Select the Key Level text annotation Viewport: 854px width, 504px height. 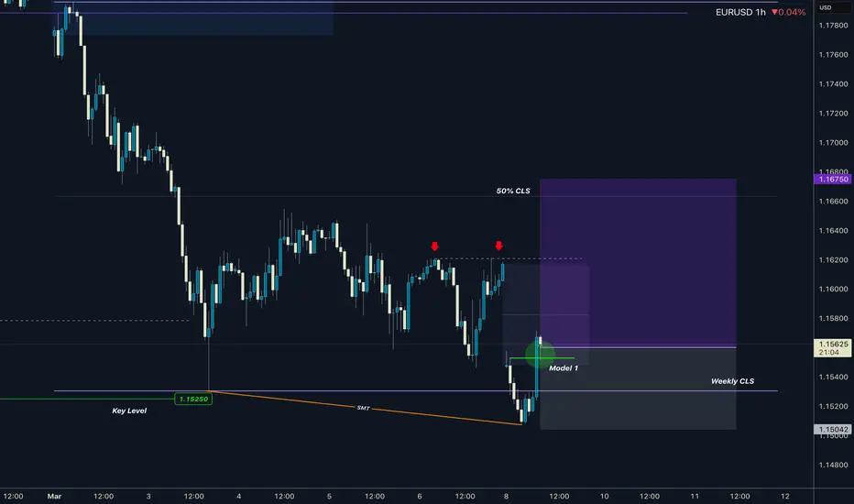point(129,411)
